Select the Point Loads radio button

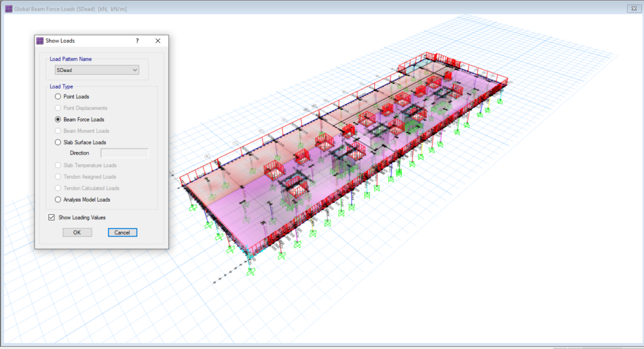click(x=58, y=97)
